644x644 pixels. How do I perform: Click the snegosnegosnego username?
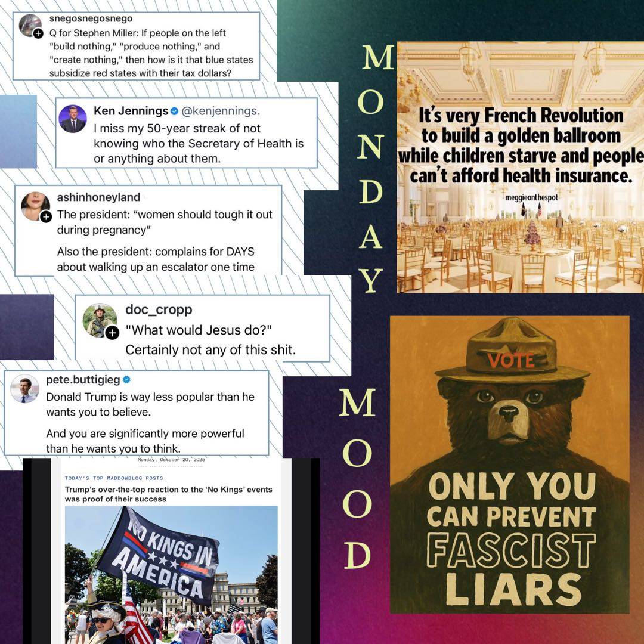[91, 18]
